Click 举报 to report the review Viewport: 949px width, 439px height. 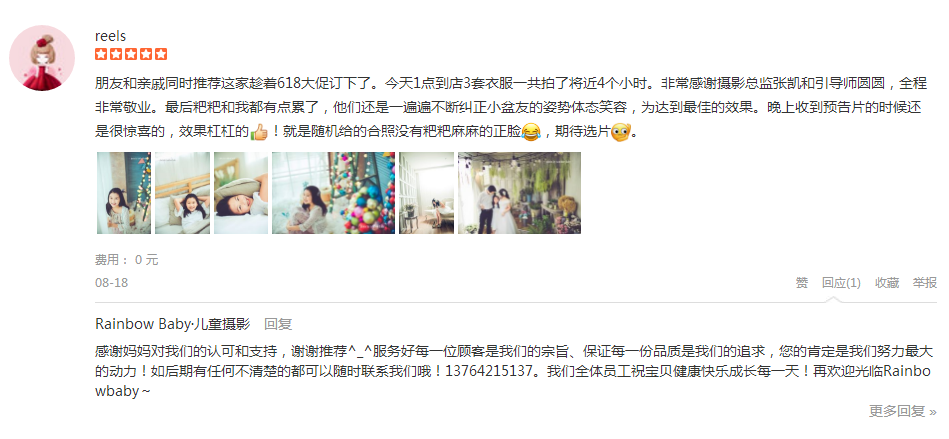(925, 283)
